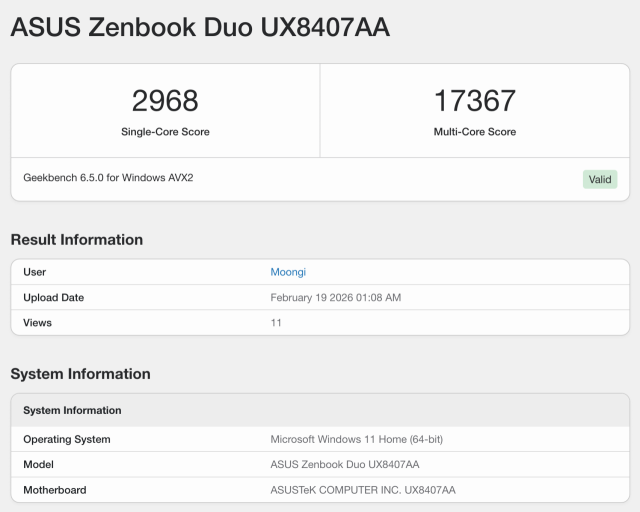Click the page title ASUS Zenbook Duo UX8407AA
Screen dimensions: 640x512
(200, 28)
